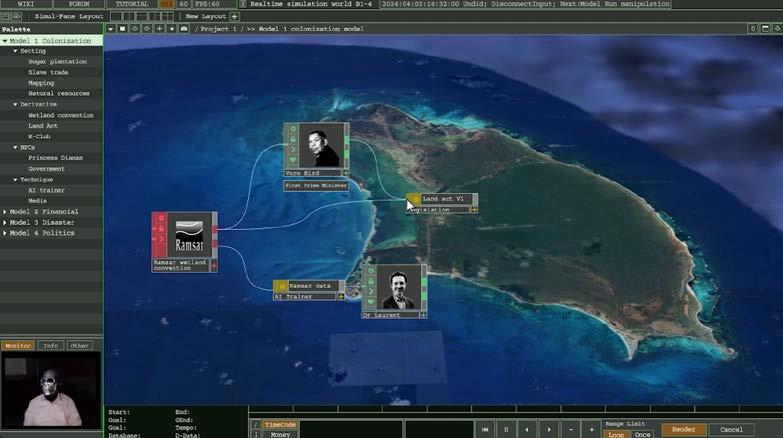783x438 pixels.
Task: Click the Ramsar wetland convention node thumbnail
Action: coord(189,235)
